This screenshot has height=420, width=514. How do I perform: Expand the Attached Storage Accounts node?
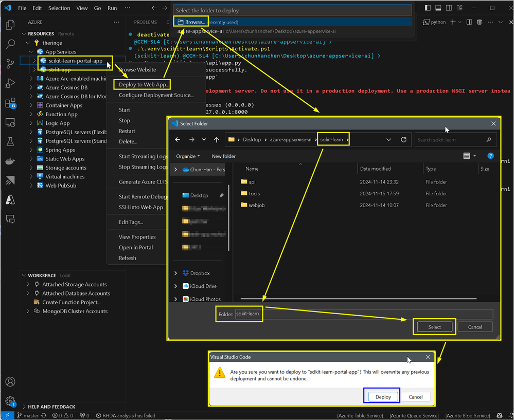[x=28, y=284]
